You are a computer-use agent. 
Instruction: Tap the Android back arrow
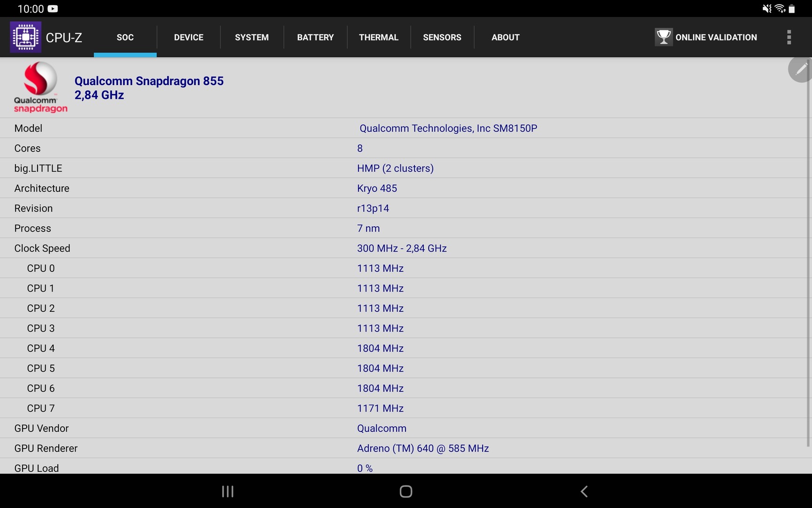click(584, 492)
